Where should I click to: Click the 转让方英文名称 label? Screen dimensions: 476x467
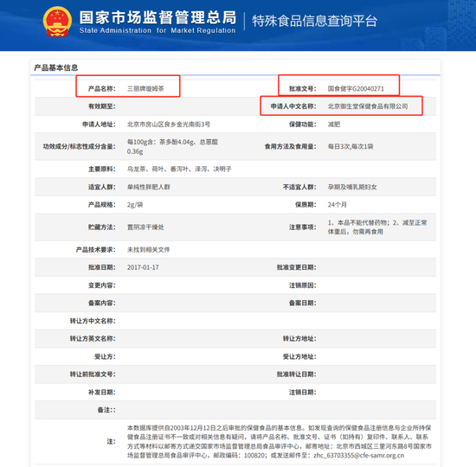(93, 339)
